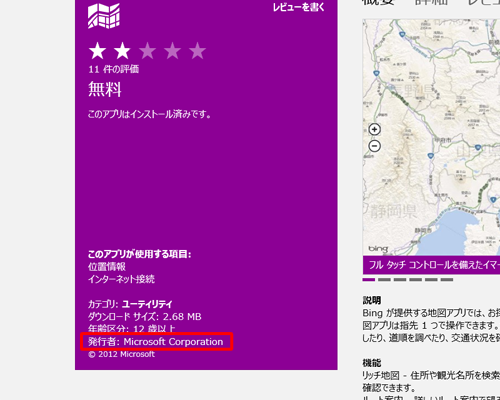Click the third rating star
500x400 pixels.
[147, 51]
